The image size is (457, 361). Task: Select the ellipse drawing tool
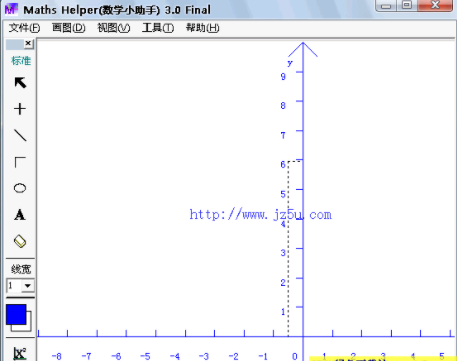coord(20,188)
